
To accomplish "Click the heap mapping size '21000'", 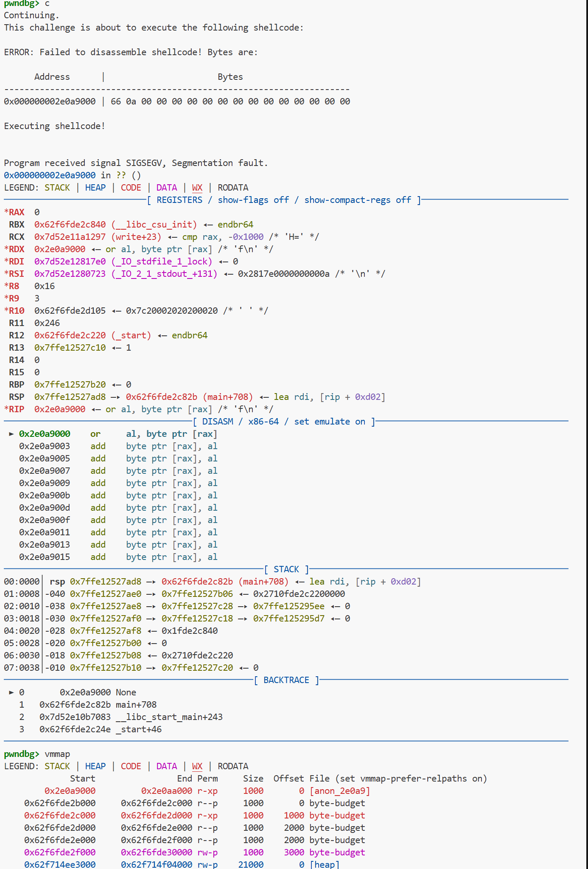I will [x=251, y=864].
